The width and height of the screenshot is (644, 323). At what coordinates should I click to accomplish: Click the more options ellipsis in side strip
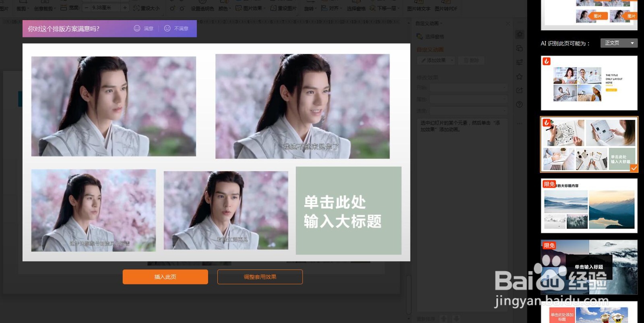pos(520,123)
